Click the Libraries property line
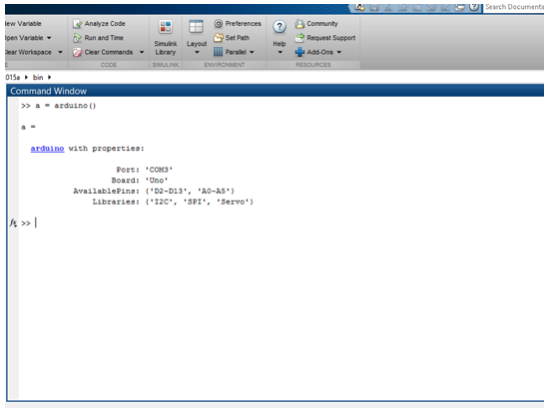This screenshot has width=551, height=410. [x=173, y=202]
